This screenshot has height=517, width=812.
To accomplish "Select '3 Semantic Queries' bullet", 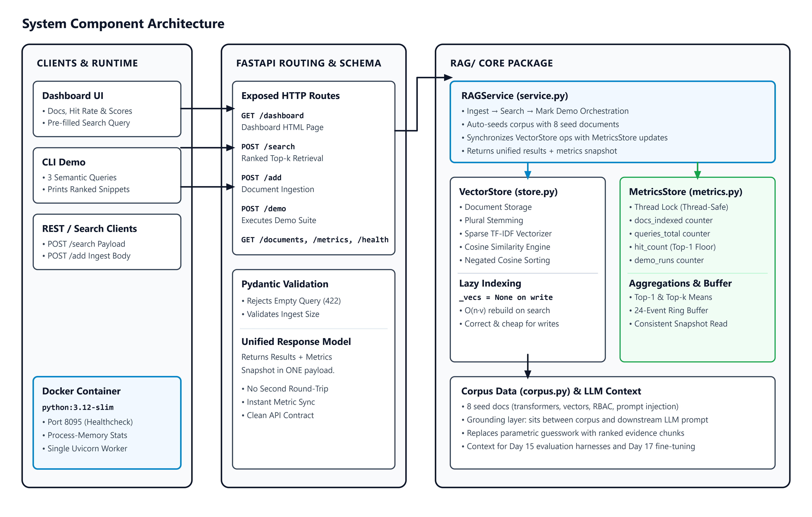I will point(80,178).
